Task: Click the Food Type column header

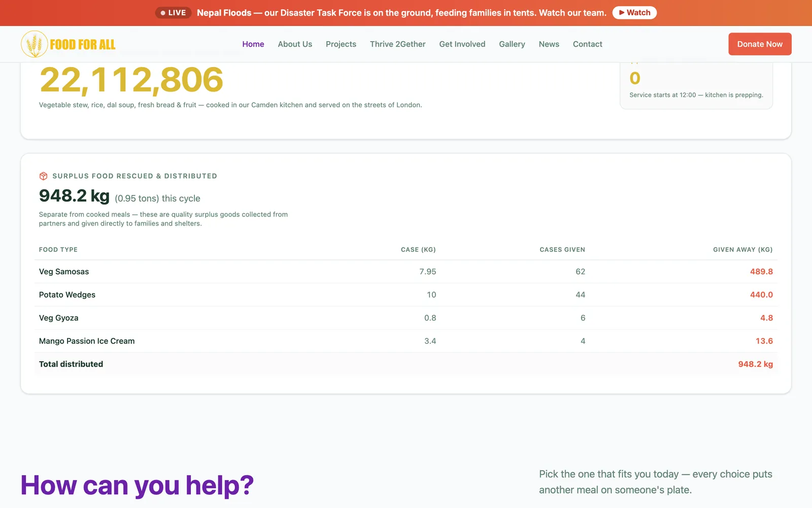Action: tap(58, 249)
